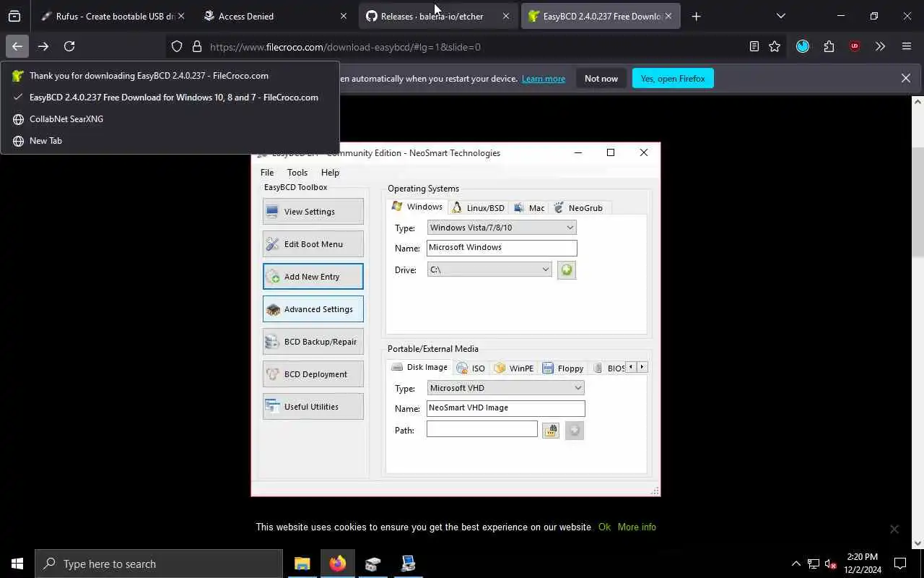Screen dimensions: 924x578
Task: Click the View Settings toolbox button
Action: click(x=313, y=212)
